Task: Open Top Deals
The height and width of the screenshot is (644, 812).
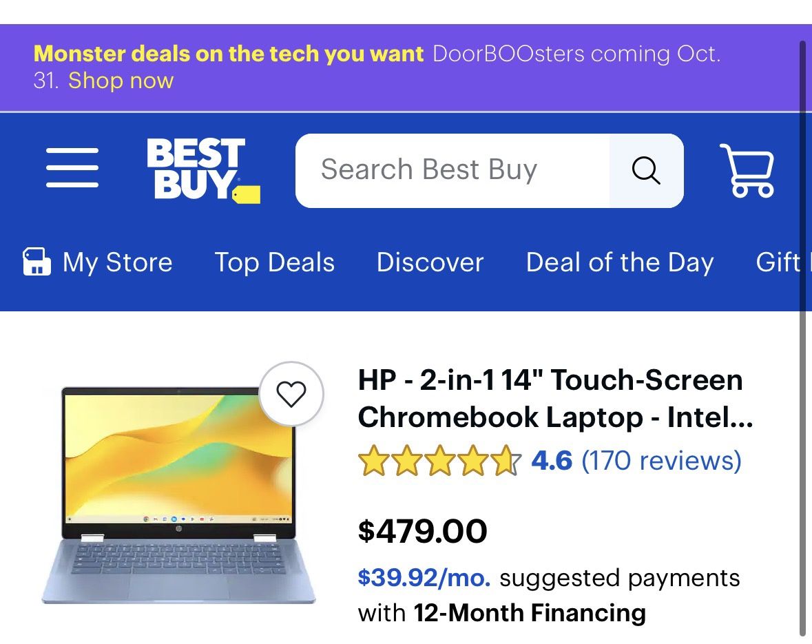Action: point(274,262)
